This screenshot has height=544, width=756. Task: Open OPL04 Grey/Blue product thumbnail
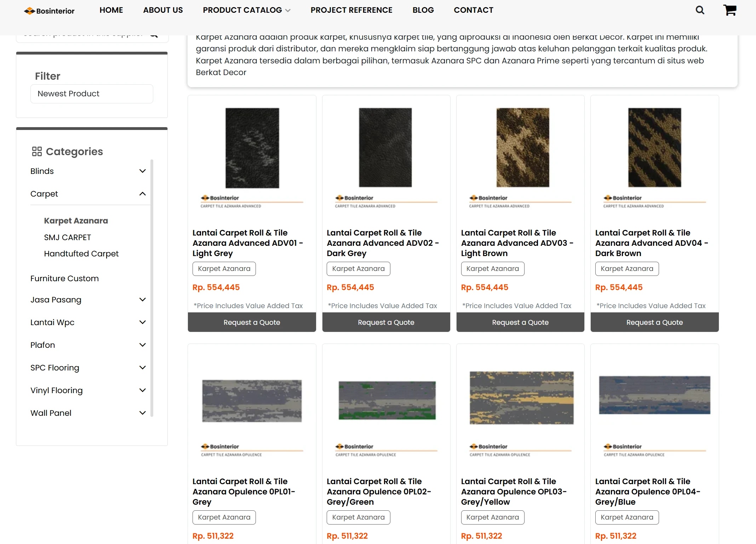click(654, 407)
